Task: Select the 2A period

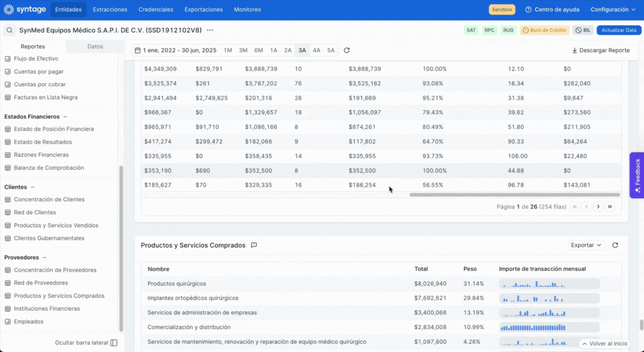Action: (288, 50)
